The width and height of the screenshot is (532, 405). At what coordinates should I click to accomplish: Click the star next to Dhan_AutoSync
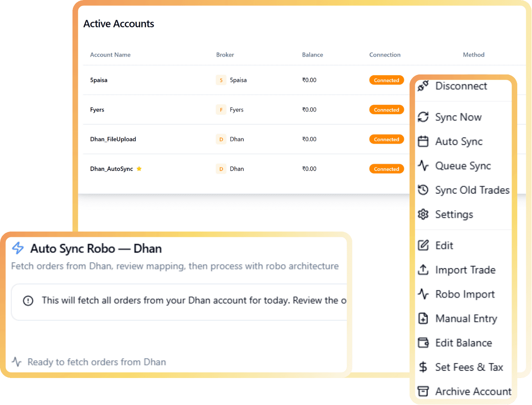139,169
